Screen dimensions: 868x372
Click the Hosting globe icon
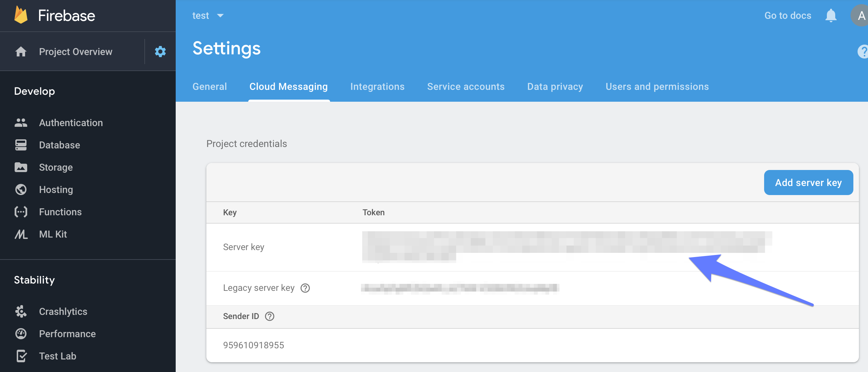pyautogui.click(x=21, y=189)
